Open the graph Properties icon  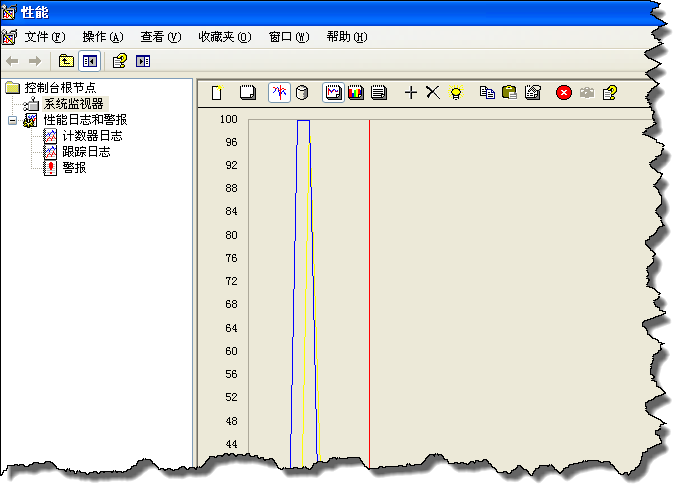click(533, 93)
